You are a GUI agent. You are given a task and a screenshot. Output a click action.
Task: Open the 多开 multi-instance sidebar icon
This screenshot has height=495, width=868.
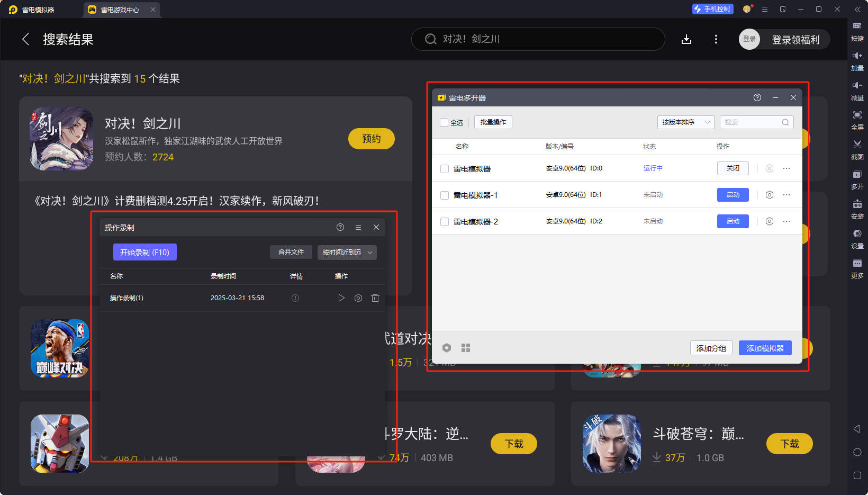[857, 179]
